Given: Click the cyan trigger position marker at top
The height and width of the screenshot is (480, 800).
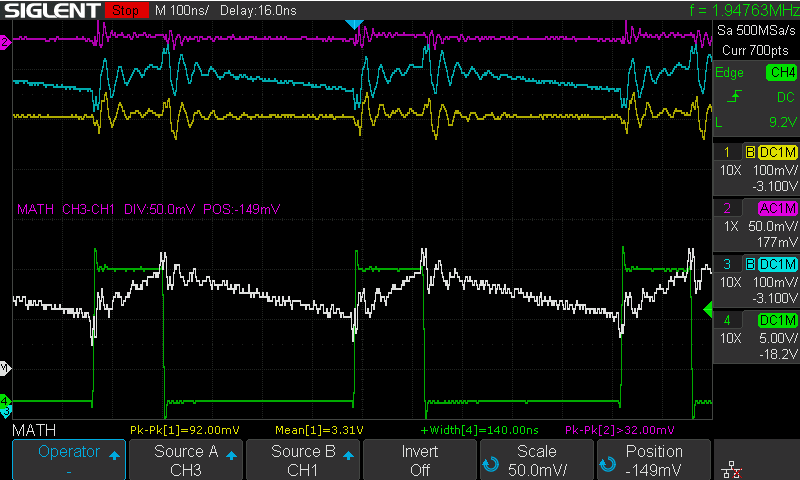Looking at the screenshot, I should point(354,24).
